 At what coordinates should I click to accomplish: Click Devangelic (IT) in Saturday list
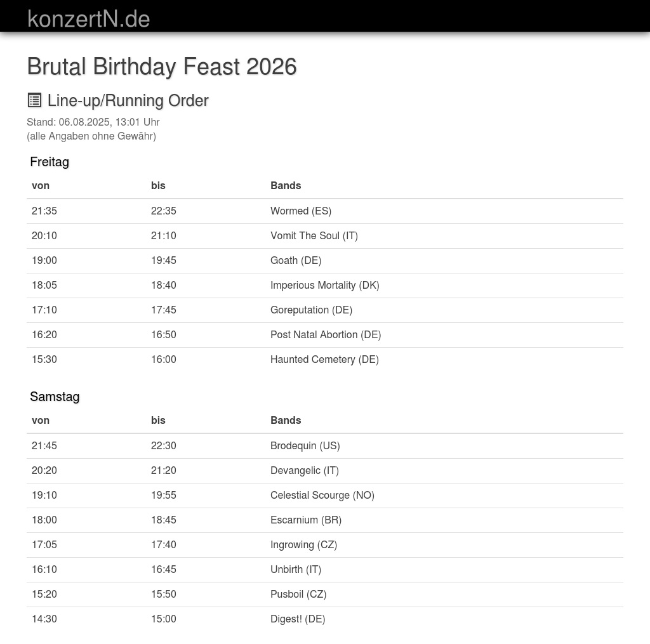[305, 470]
